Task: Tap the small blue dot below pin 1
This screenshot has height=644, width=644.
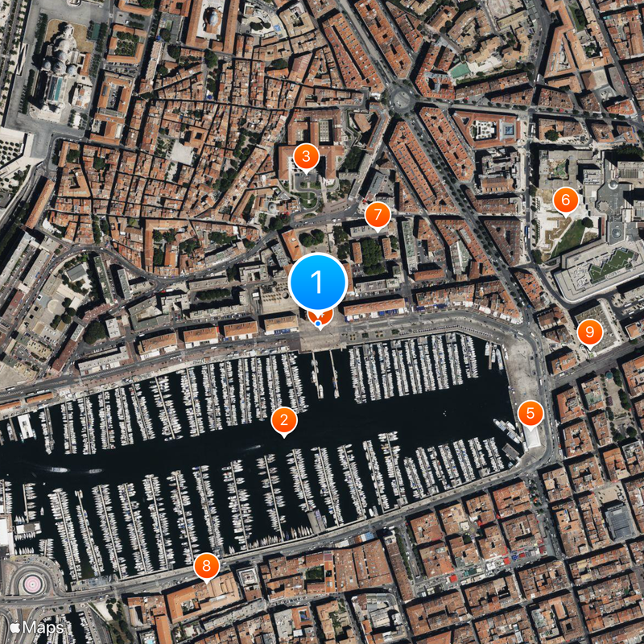Action: [318, 324]
